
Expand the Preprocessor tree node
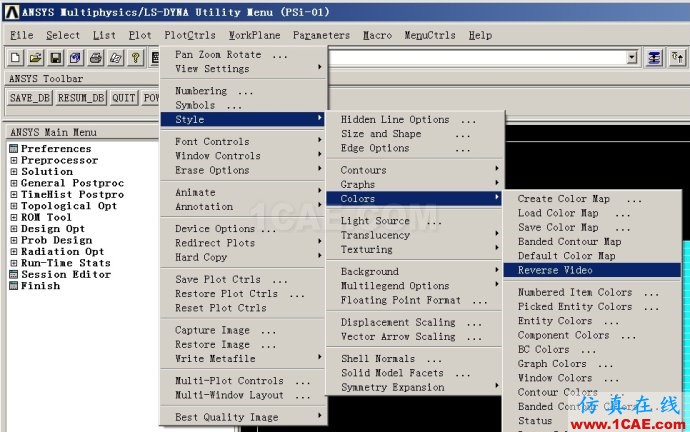pos(14,160)
